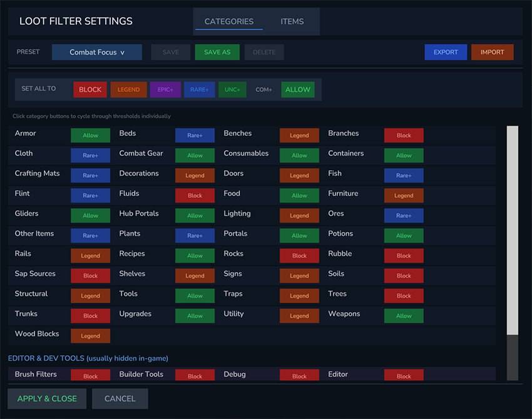Set all categories to Legend
Viewport: 532px width, 419px height.
pos(128,89)
